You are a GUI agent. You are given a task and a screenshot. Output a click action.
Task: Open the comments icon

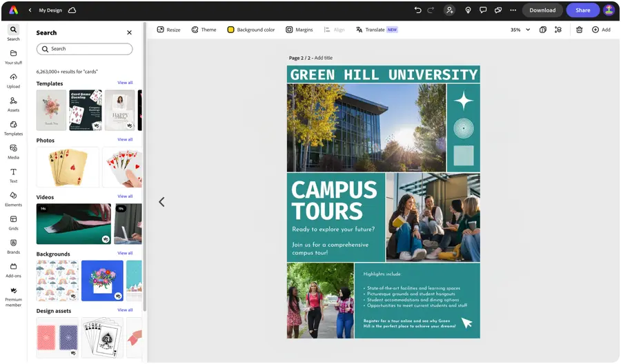pyautogui.click(x=483, y=10)
